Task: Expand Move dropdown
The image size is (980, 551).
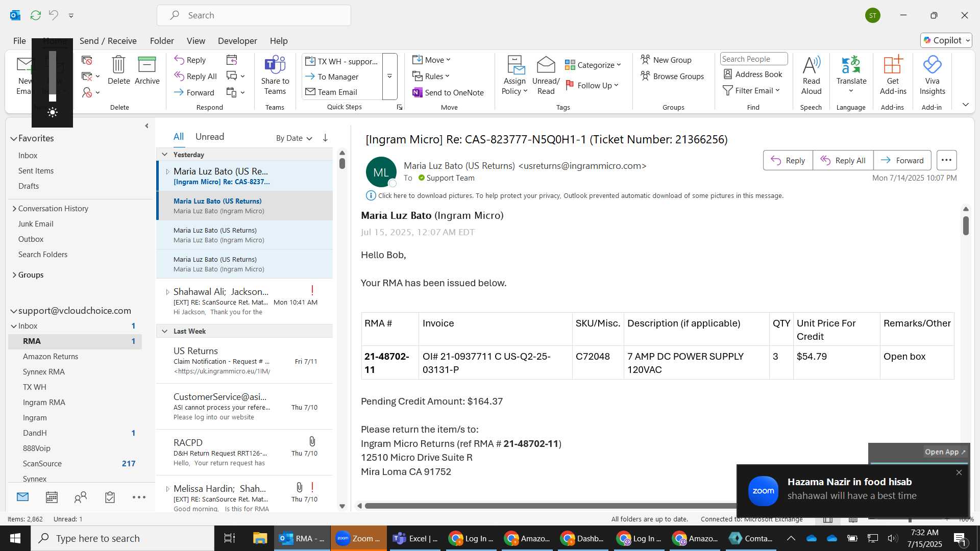Action: 431,60
